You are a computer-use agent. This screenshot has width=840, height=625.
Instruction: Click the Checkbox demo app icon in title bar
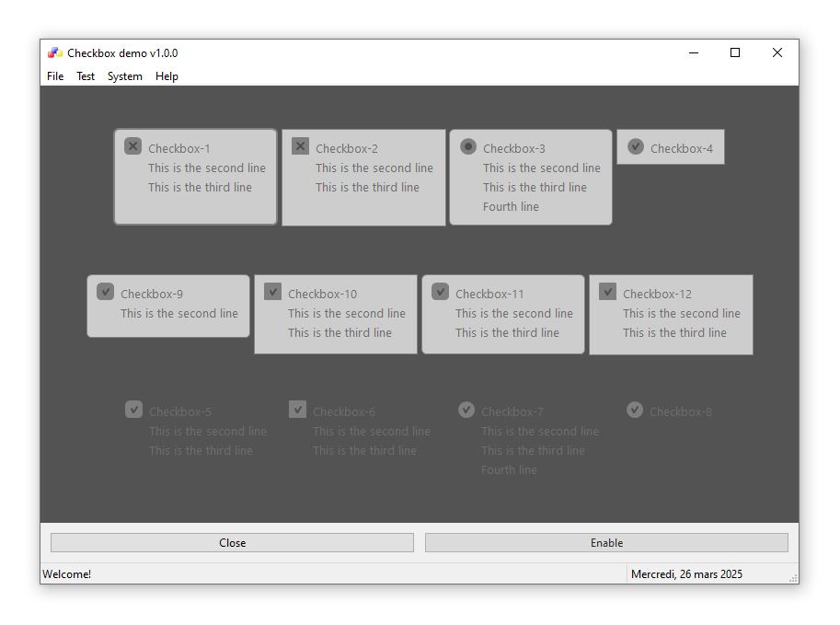click(x=55, y=53)
